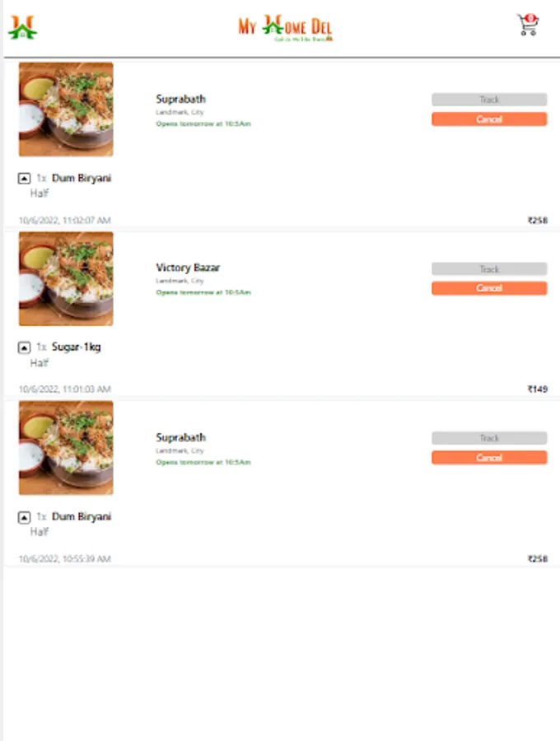Cancel the third order from Suprabath
This screenshot has width=560, height=741.
point(489,458)
